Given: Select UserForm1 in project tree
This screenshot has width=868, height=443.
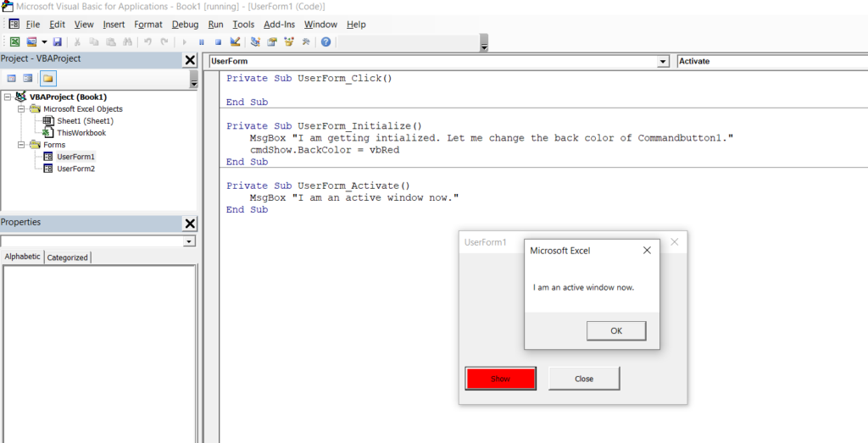Looking at the screenshot, I should coord(75,157).
